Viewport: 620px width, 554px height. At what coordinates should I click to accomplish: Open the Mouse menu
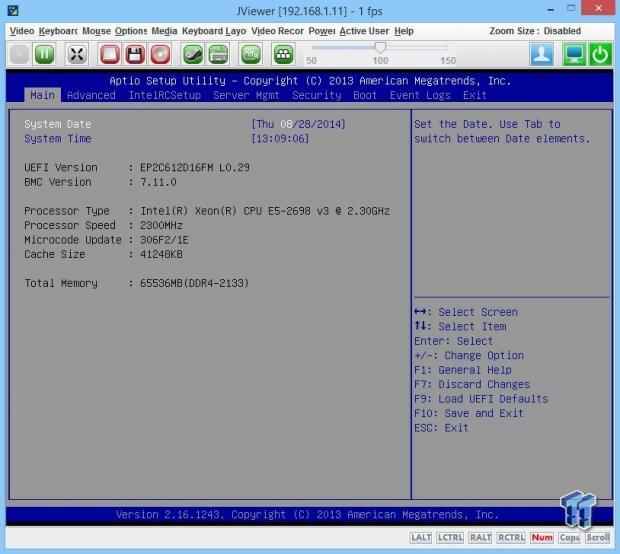pos(96,31)
